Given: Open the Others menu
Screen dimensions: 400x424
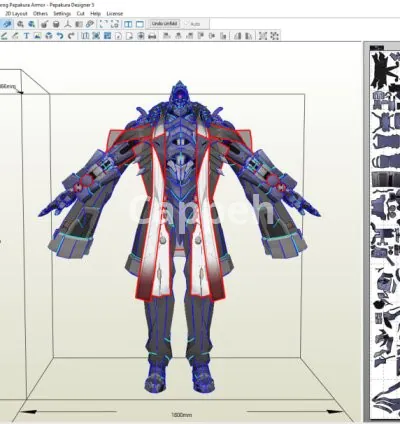Looking at the screenshot, I should pos(40,14).
